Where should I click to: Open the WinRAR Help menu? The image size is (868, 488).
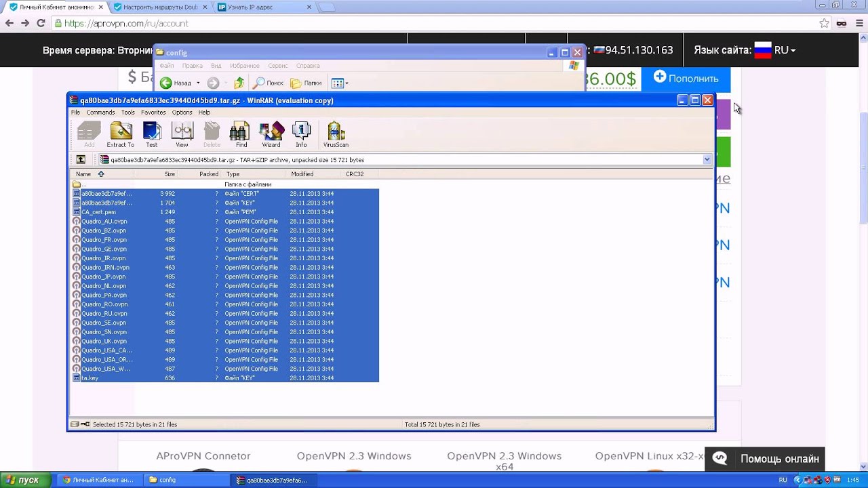click(204, 113)
